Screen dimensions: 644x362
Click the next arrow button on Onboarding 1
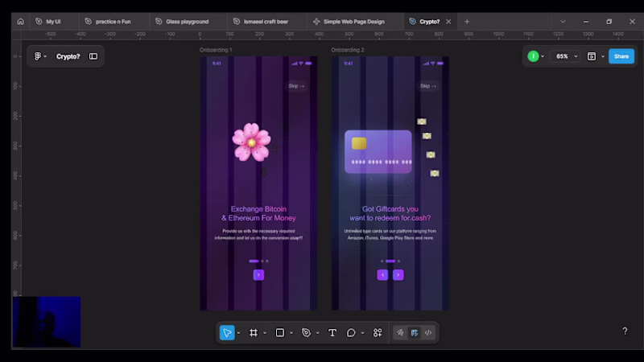coord(258,274)
